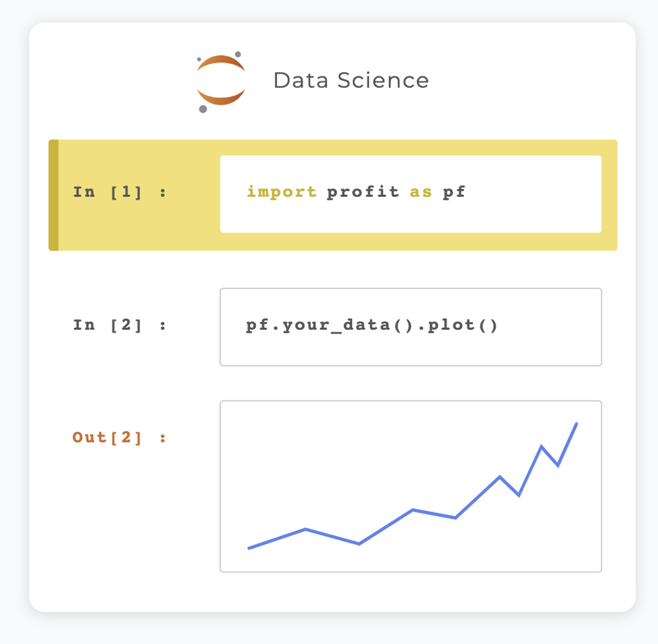Click the alias pf after as

point(454,192)
